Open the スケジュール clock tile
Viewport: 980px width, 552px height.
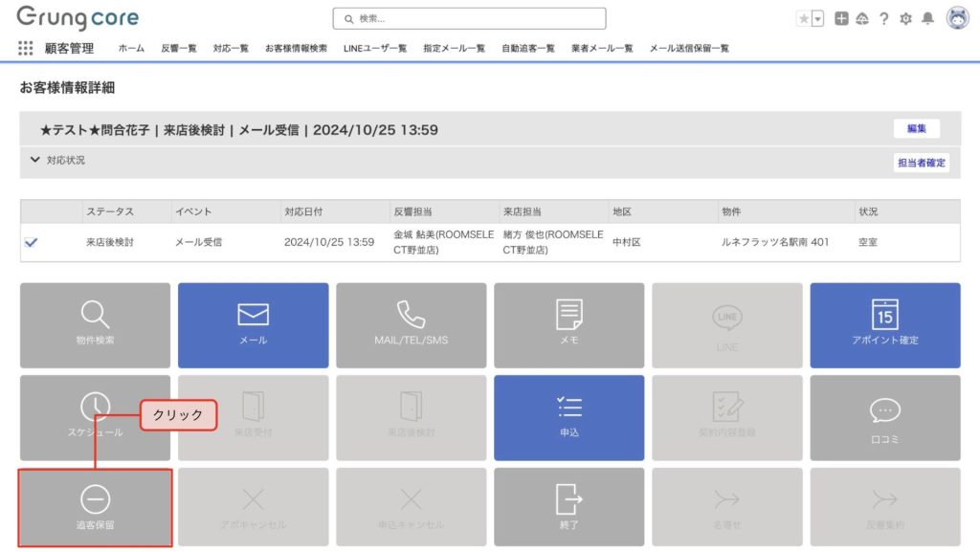pos(95,417)
